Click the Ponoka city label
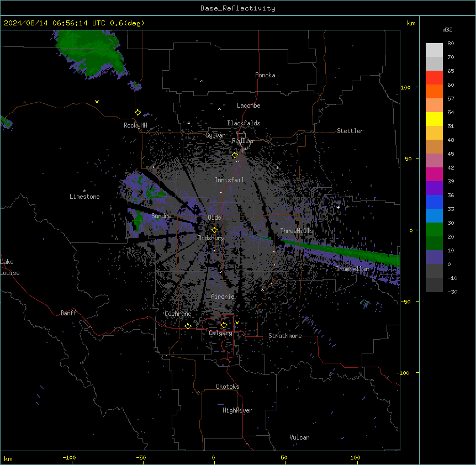Screen dimensions: 476x465 pyautogui.click(x=265, y=75)
